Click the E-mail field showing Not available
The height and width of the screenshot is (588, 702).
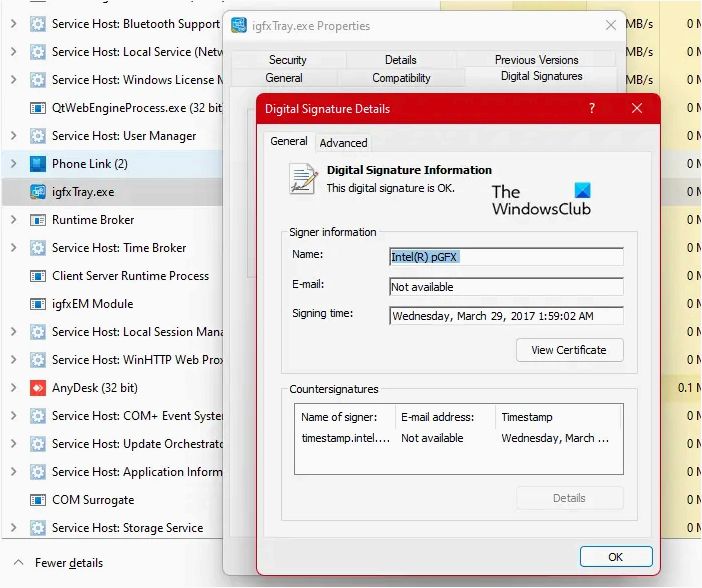coord(506,287)
